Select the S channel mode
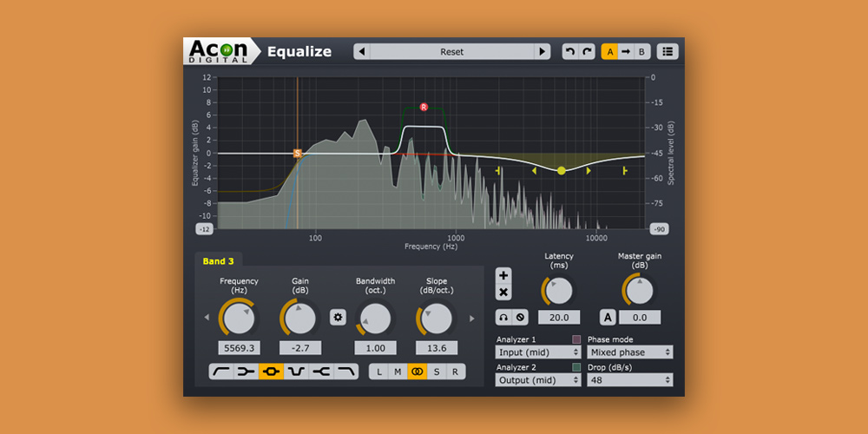Screen dimensions: 868x434 (x=436, y=372)
